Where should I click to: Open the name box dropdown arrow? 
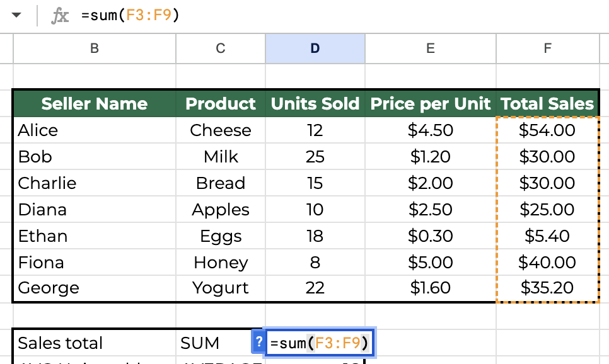16,16
